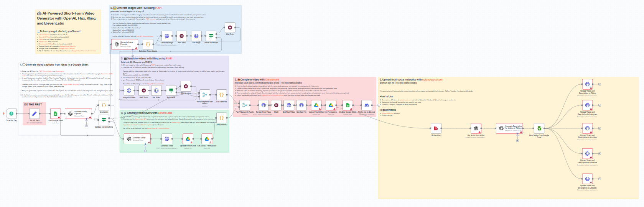Open the Write video file node
This screenshot has width=644, height=207.
(436, 128)
